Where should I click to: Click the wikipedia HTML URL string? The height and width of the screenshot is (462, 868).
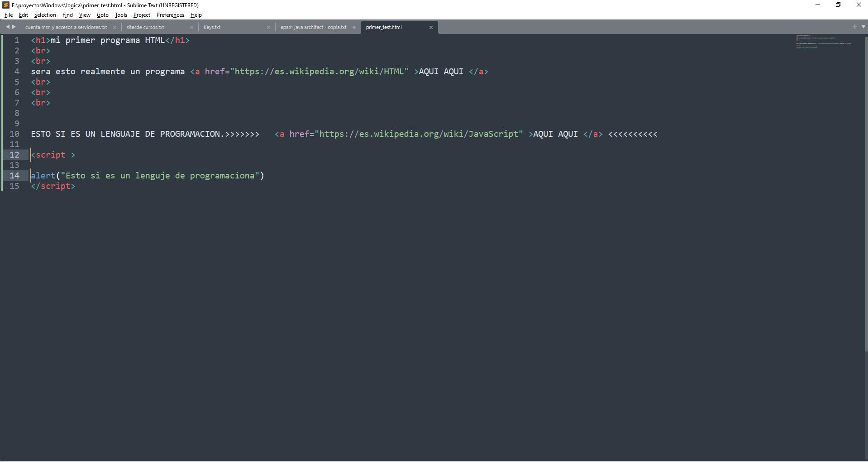pyautogui.click(x=320, y=72)
